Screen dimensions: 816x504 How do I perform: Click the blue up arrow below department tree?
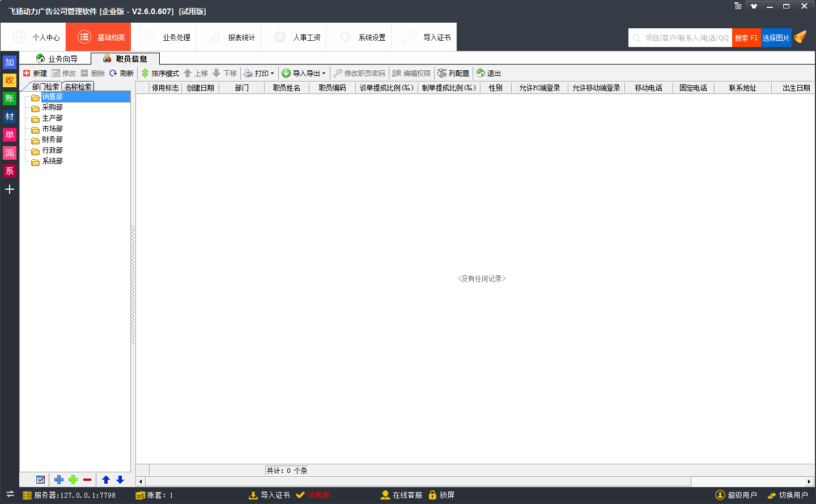106,480
